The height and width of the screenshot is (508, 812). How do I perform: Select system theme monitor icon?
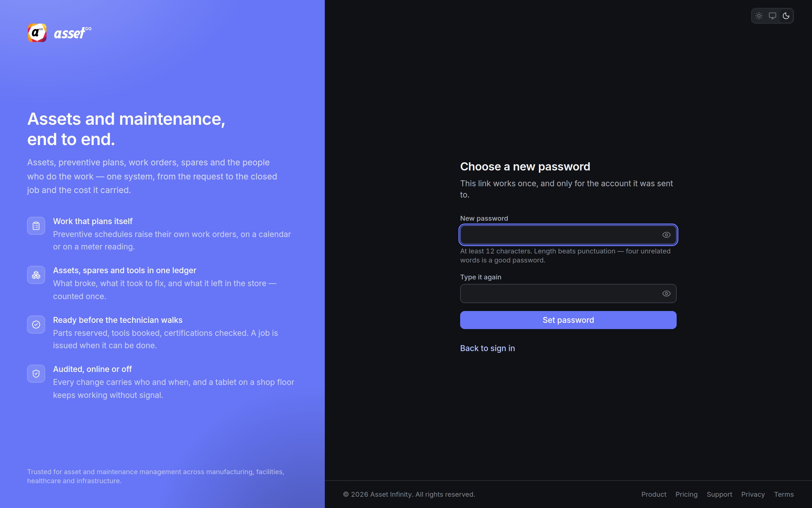click(x=772, y=16)
